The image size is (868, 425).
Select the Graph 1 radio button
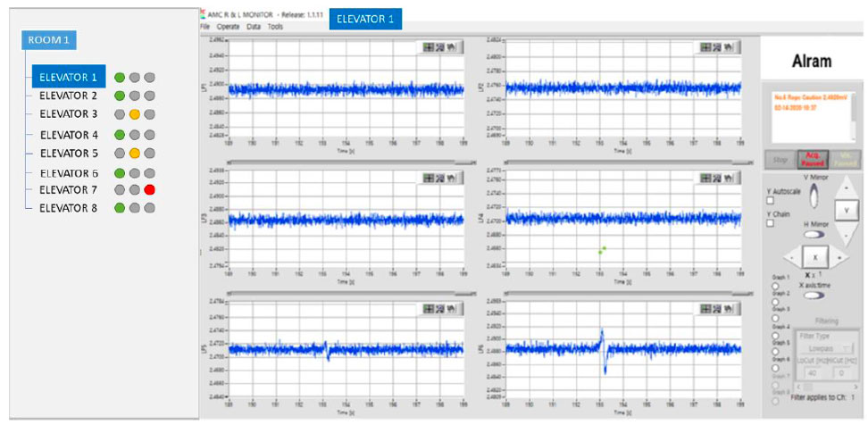(775, 286)
